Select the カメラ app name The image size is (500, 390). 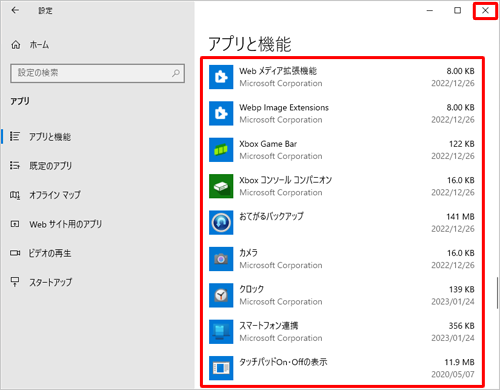pos(248,253)
